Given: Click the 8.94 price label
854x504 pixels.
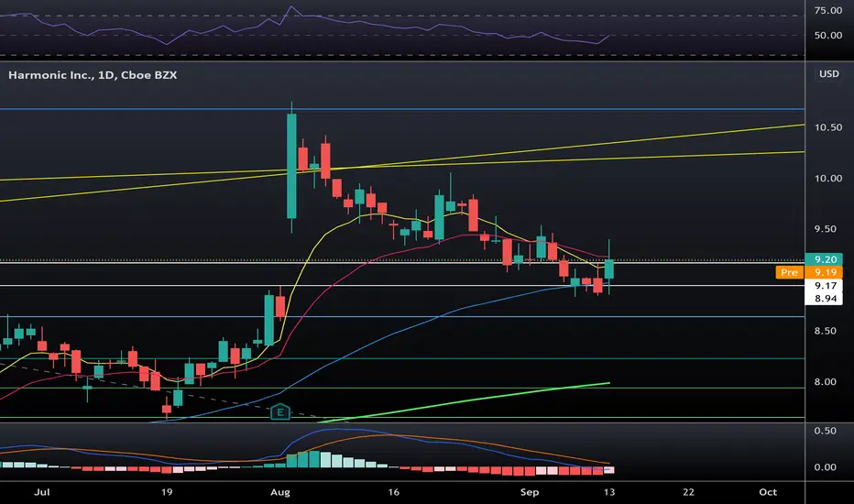Looking at the screenshot, I should point(825,298).
